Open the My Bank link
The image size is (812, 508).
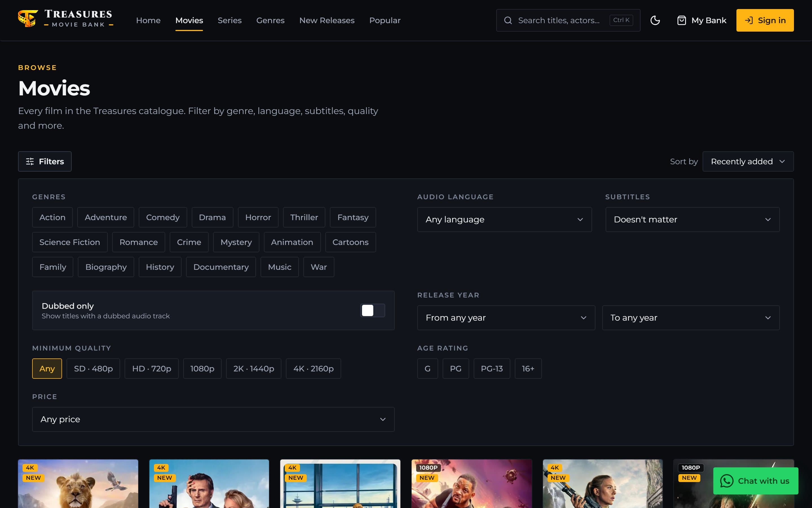coord(701,21)
